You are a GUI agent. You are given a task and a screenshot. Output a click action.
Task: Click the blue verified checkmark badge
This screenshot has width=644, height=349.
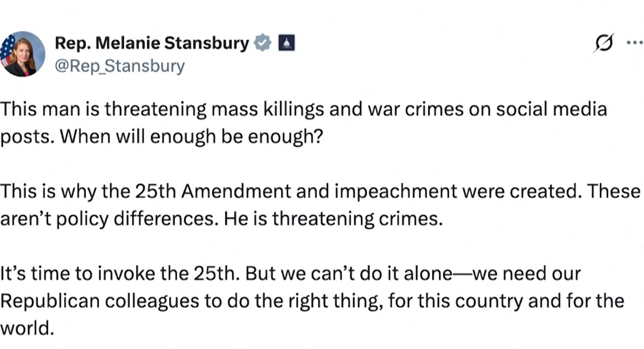[x=262, y=43]
